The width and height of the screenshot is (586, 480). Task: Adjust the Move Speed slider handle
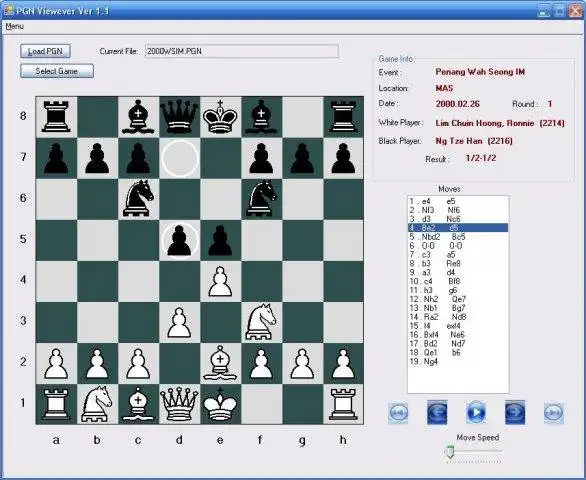tap(450, 452)
